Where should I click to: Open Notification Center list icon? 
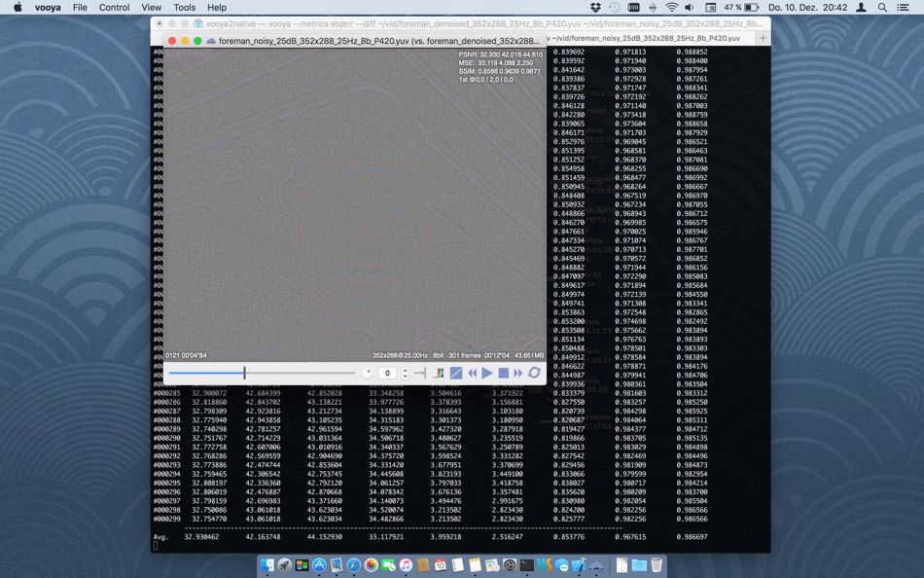pyautogui.click(x=903, y=7)
